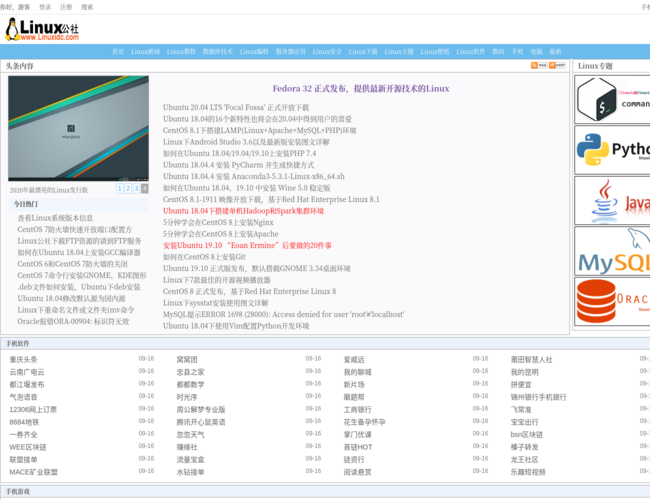Screen dimensions: 650x500
Task: Open 最新 navigation item
Action: click(x=555, y=52)
